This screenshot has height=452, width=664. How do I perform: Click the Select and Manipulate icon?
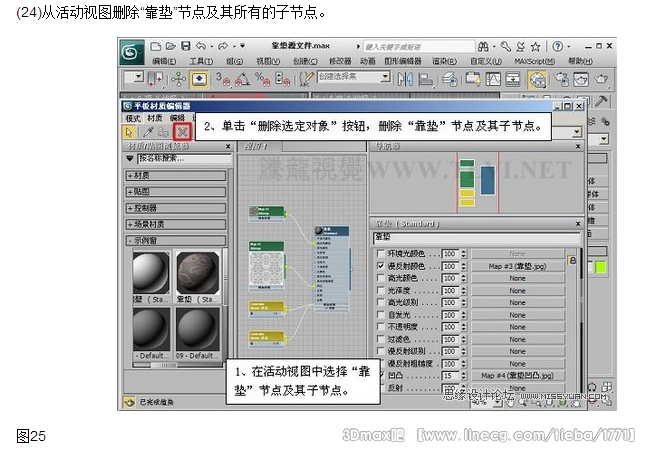(x=178, y=79)
